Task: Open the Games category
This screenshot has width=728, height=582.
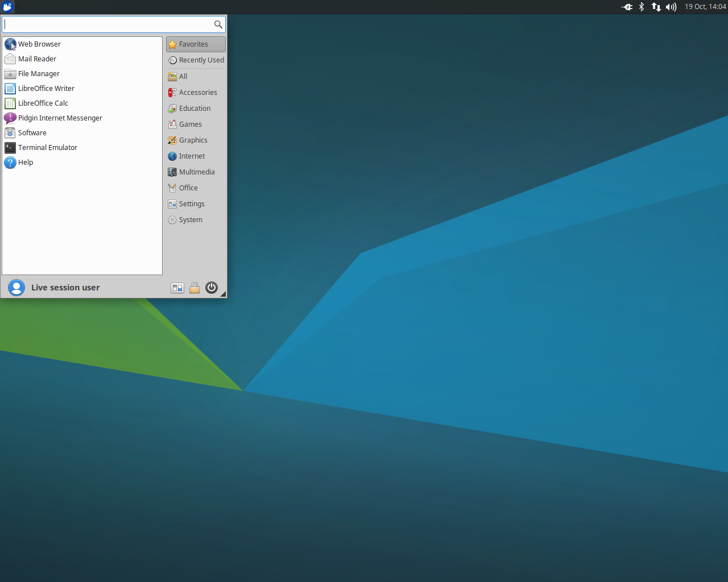Action: click(196, 124)
